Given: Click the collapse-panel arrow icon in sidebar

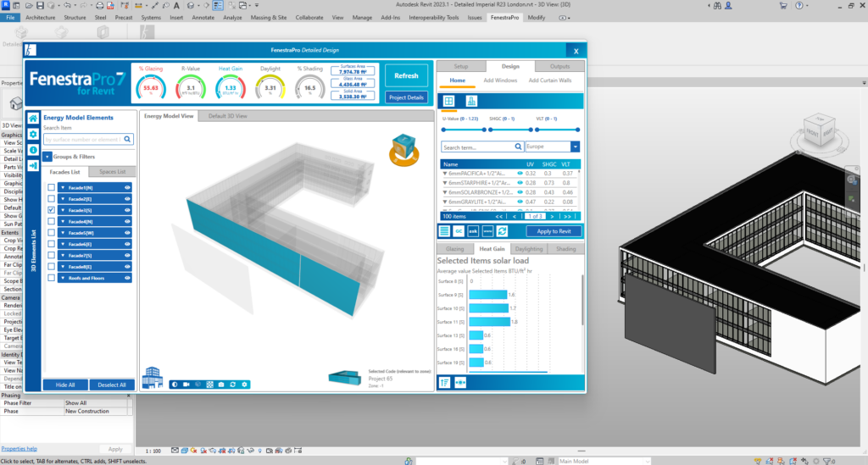Looking at the screenshot, I should pos(33,166).
